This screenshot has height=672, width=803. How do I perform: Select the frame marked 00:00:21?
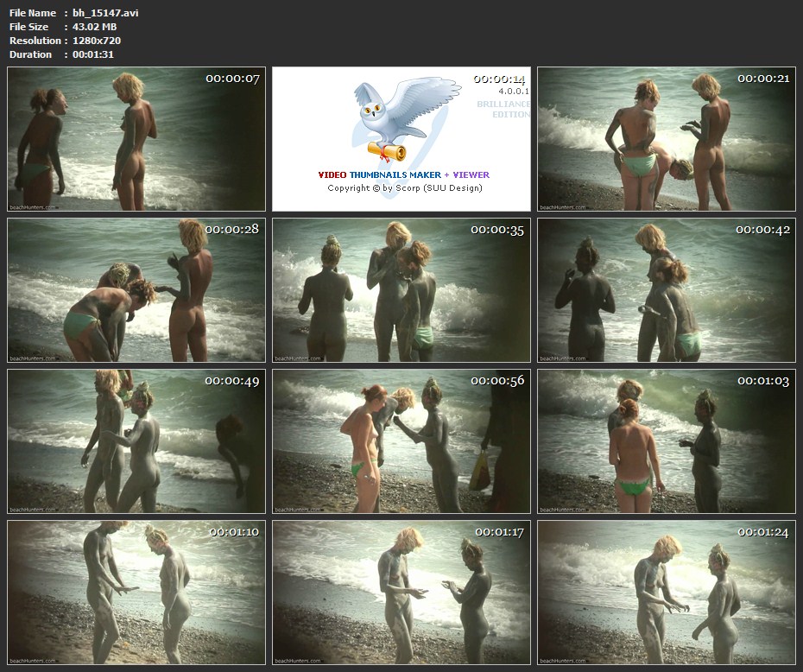point(667,139)
